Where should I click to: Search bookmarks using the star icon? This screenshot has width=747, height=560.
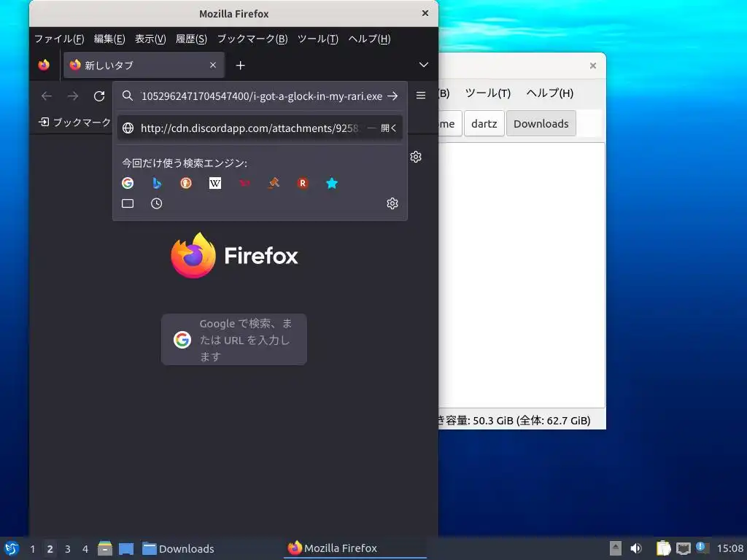tap(332, 183)
